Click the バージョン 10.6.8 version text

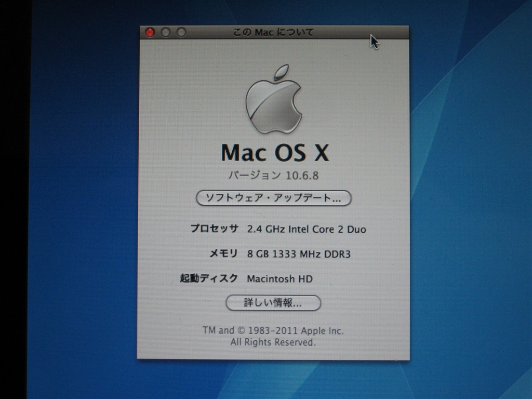[x=273, y=176]
